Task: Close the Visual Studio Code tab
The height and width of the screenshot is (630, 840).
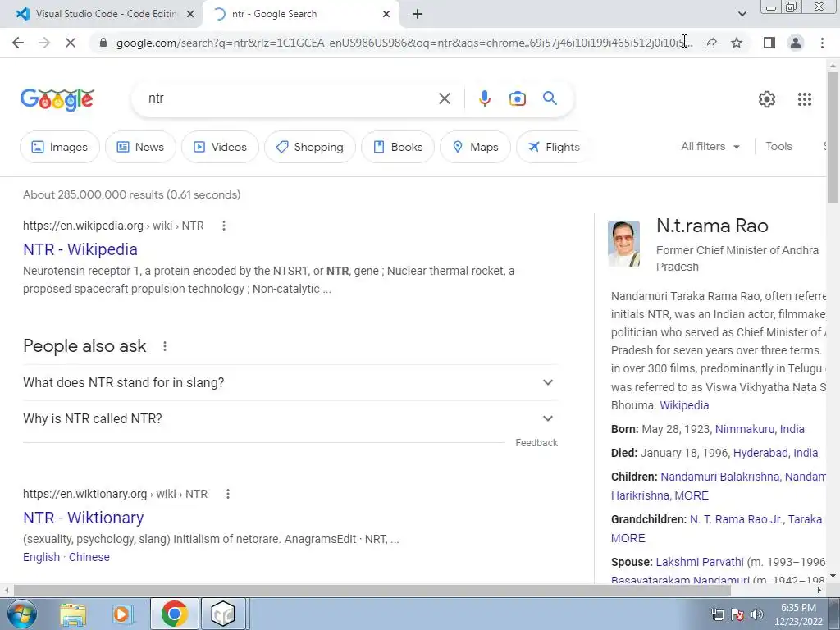Action: [x=189, y=15]
